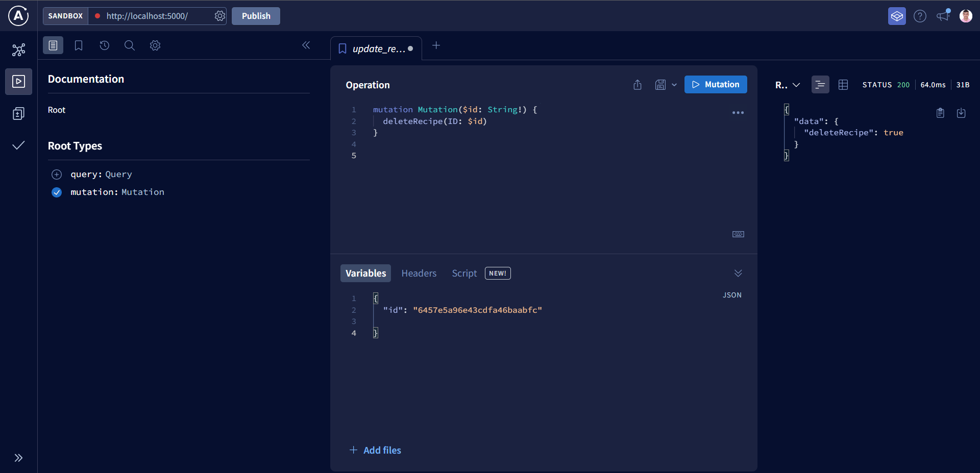
Task: Select the update_re... operation tab
Action: [x=376, y=48]
